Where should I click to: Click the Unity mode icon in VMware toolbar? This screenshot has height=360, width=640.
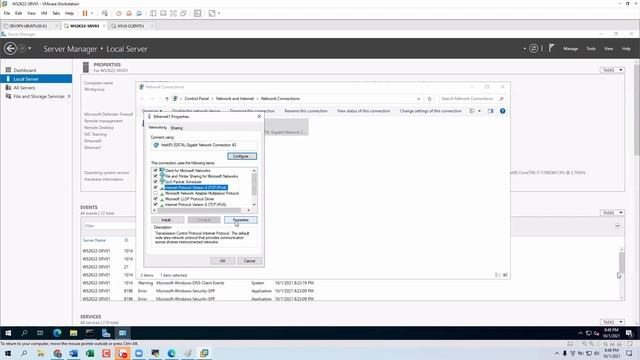coord(183,13)
